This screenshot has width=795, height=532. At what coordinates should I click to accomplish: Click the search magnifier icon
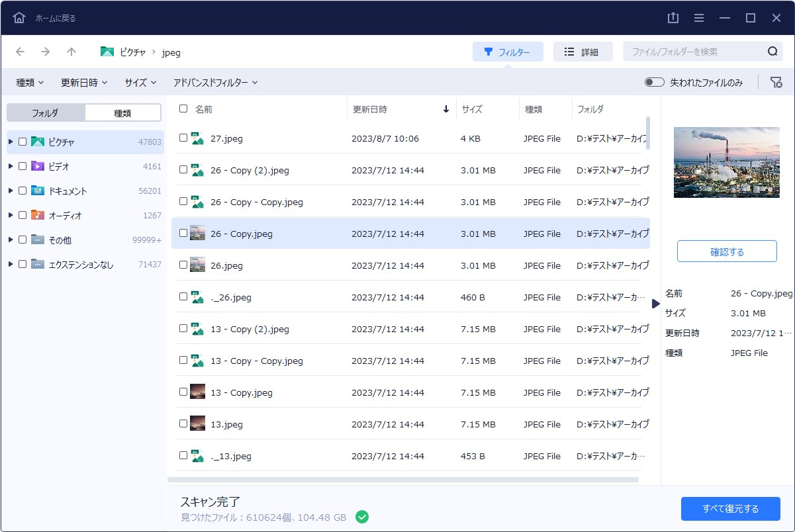pos(772,52)
